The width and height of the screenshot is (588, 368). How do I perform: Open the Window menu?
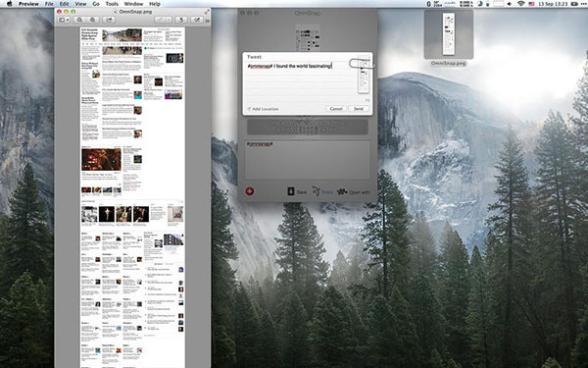[x=133, y=4]
